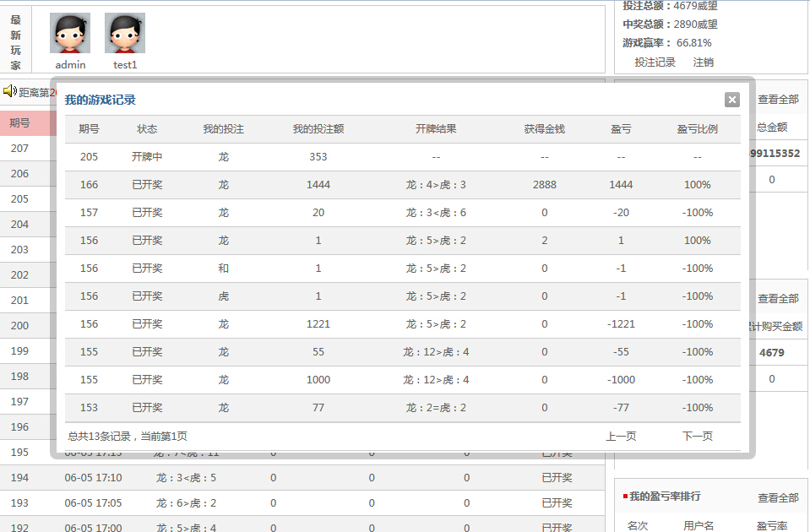Click result 龙：2=虎：2
The height and width of the screenshot is (532, 810).
tap(436, 408)
